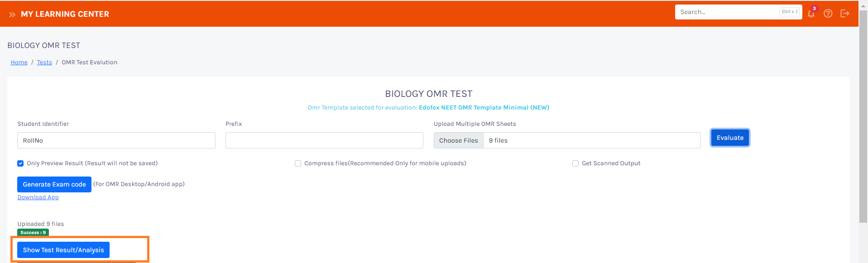Tick the Get Scanned Output checkbox

tap(575, 163)
